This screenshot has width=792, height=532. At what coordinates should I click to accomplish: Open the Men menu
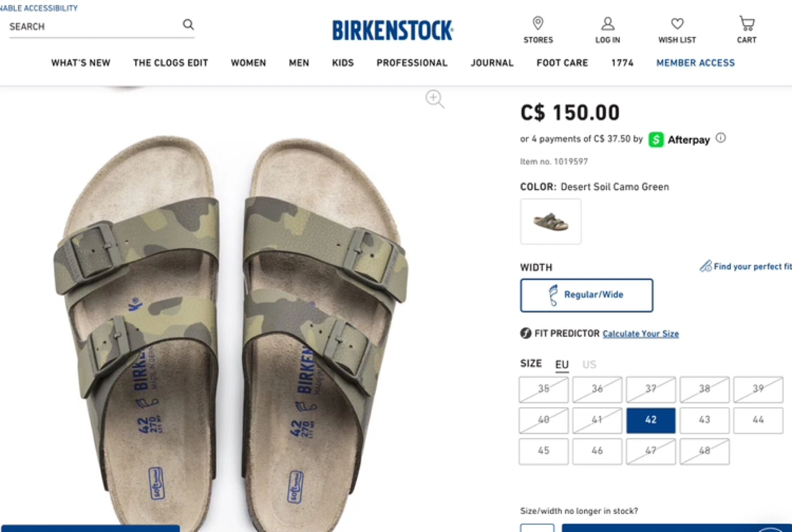(x=299, y=63)
